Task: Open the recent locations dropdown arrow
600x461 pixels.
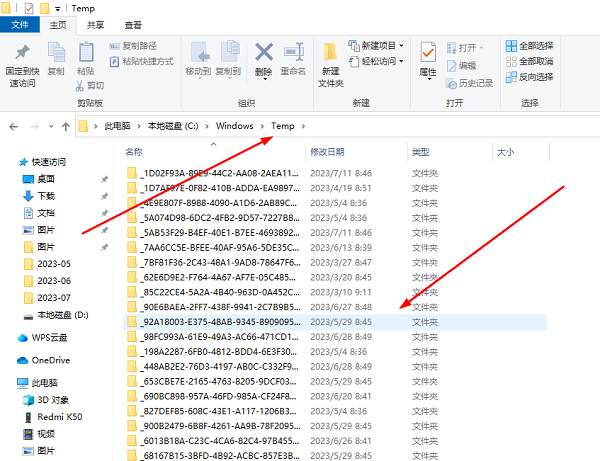Action: coord(51,127)
